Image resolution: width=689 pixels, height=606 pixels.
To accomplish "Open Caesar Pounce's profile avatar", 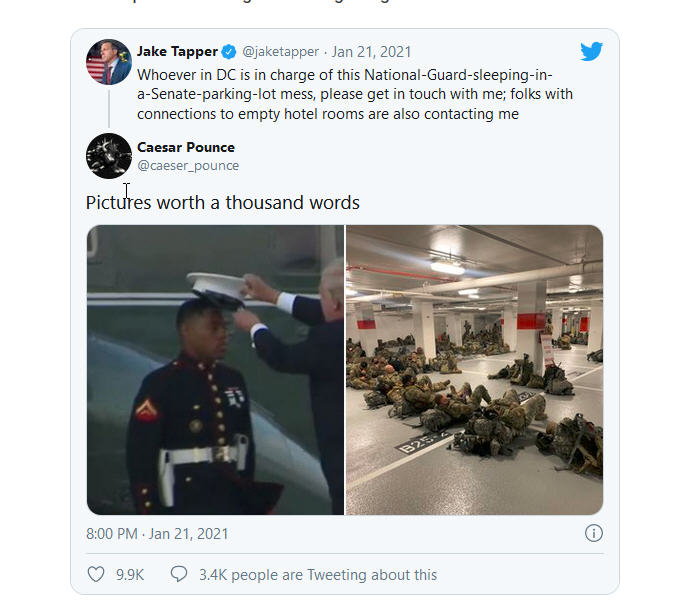I will click(x=109, y=156).
